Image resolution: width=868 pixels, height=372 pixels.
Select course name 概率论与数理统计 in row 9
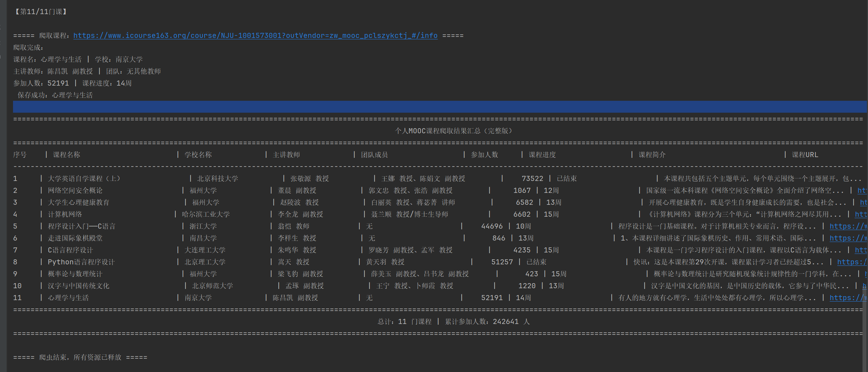[x=75, y=274]
